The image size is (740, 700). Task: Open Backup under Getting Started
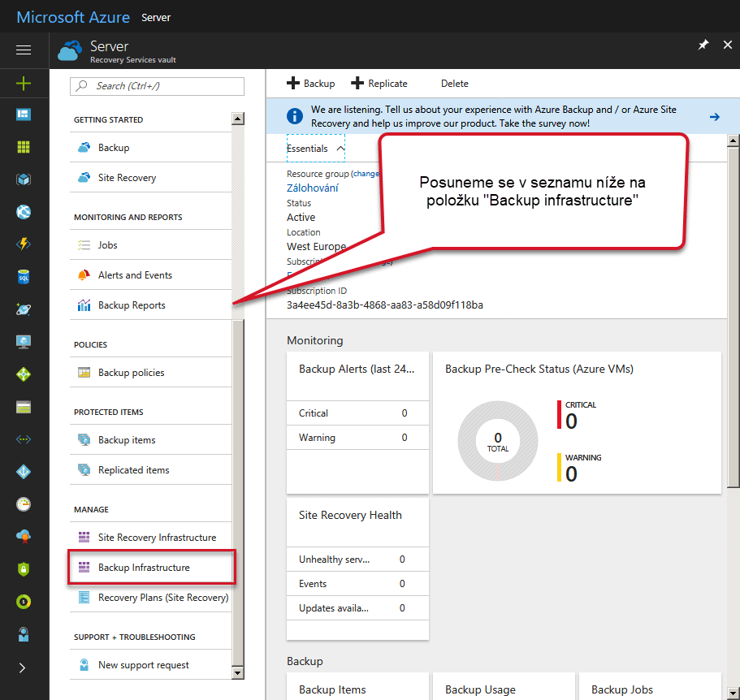tap(150, 148)
